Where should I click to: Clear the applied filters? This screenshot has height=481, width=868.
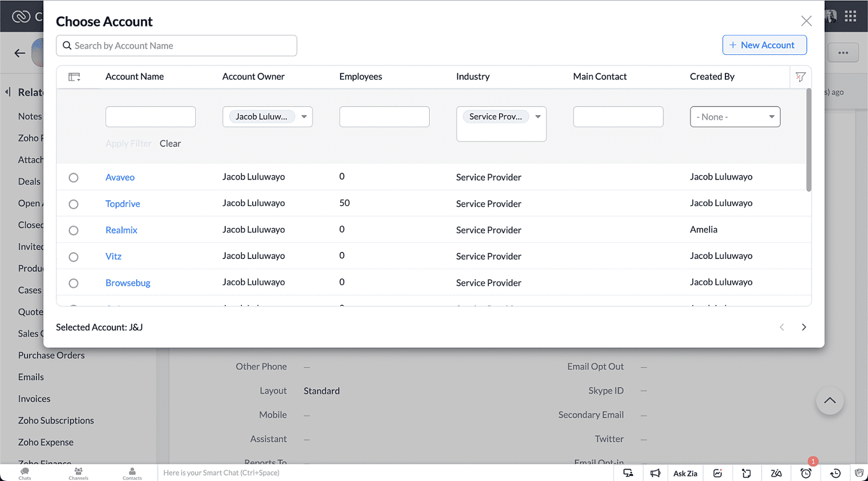[x=170, y=143]
